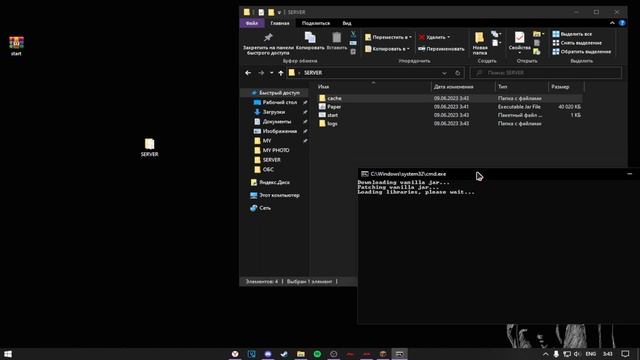Click the Delete red X icon
Screen dimensions: 640x360
tap(422, 37)
